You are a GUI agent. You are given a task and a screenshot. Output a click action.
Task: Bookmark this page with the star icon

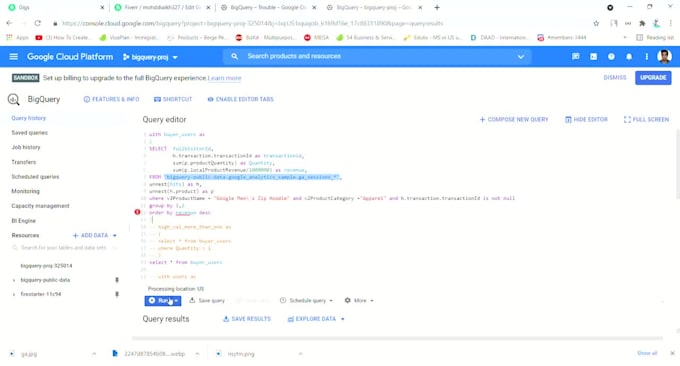(596, 23)
